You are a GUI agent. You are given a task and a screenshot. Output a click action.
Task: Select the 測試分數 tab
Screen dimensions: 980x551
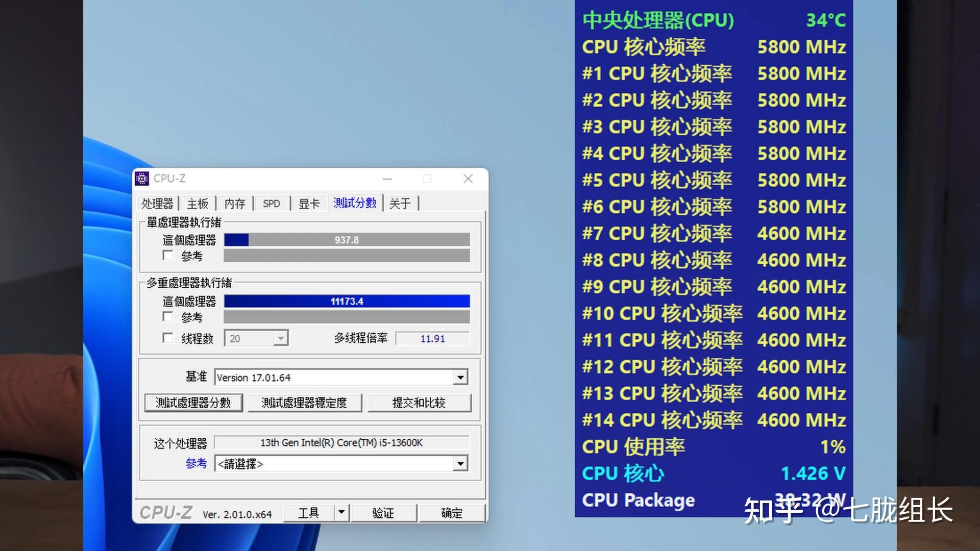point(355,203)
